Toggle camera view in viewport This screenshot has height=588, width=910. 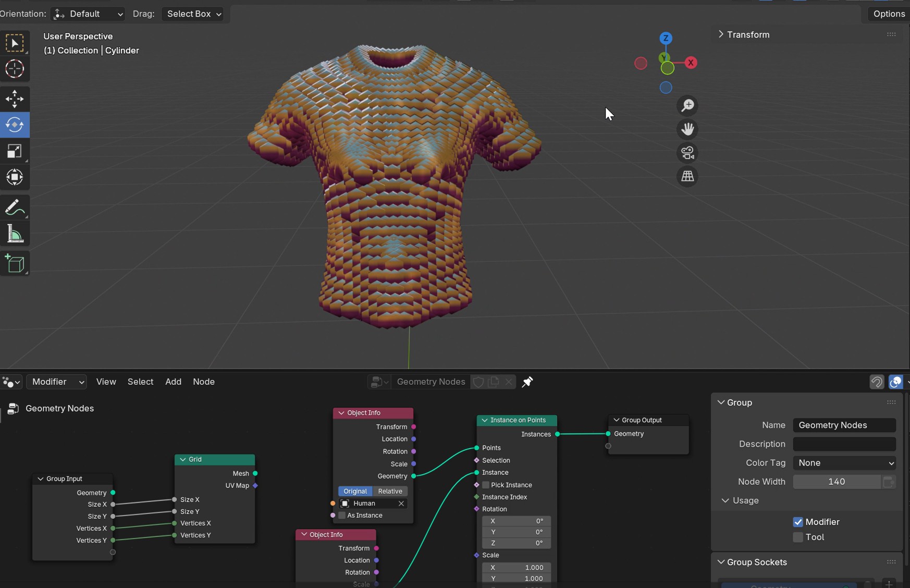(x=687, y=153)
